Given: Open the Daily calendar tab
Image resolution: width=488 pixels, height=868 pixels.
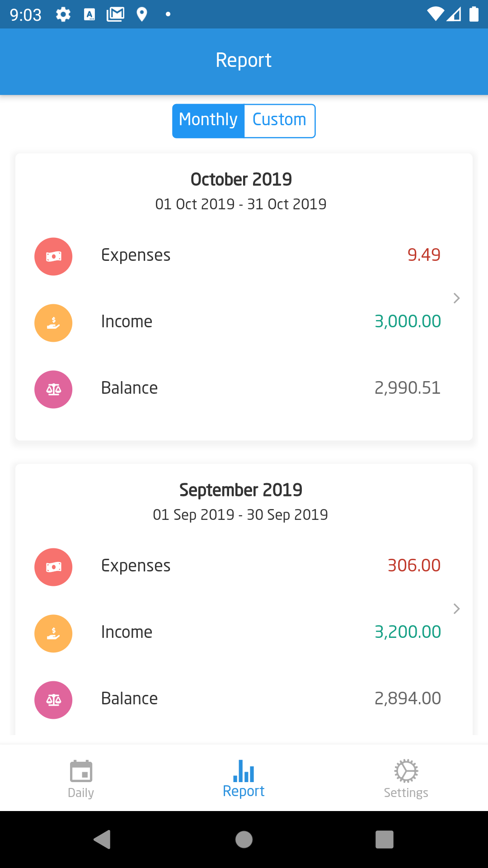Looking at the screenshot, I should click(x=81, y=779).
